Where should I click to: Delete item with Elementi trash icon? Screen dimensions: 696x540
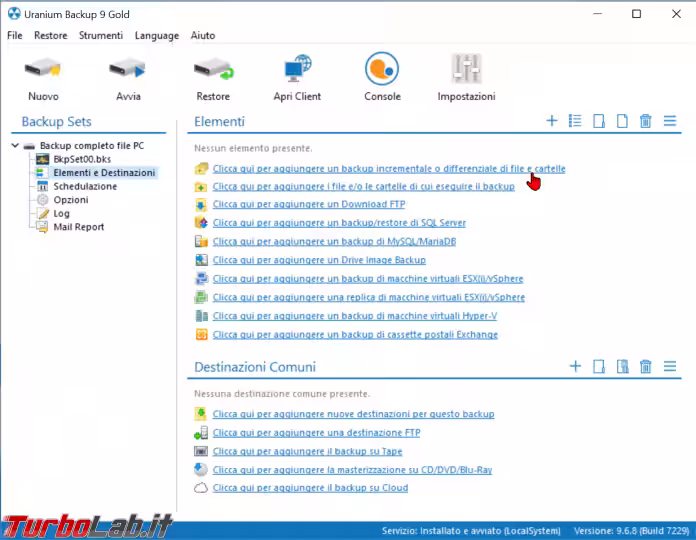click(x=645, y=121)
